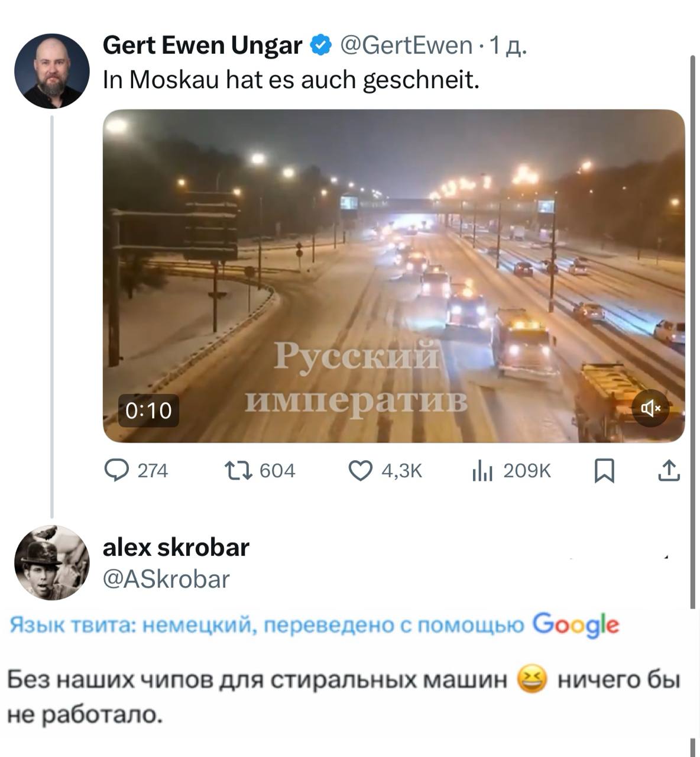Open Gert Ewen Ungar's profile picture
Viewport: 700px width, 757px height.
tap(52, 71)
